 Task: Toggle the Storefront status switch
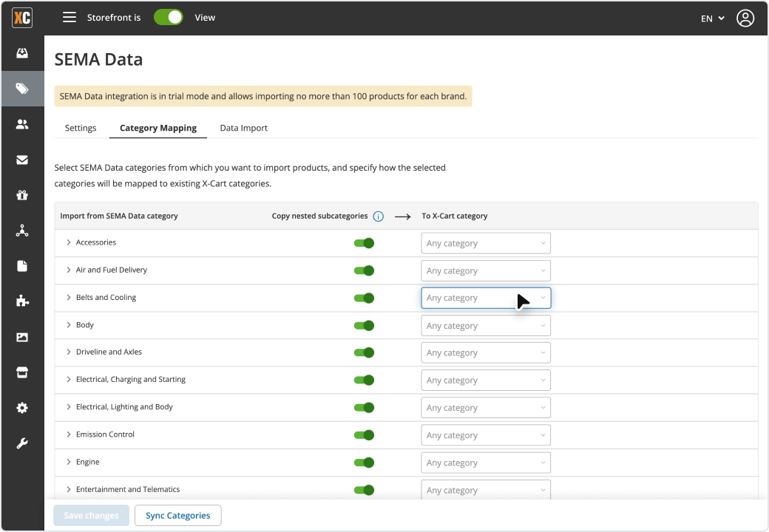tap(169, 18)
